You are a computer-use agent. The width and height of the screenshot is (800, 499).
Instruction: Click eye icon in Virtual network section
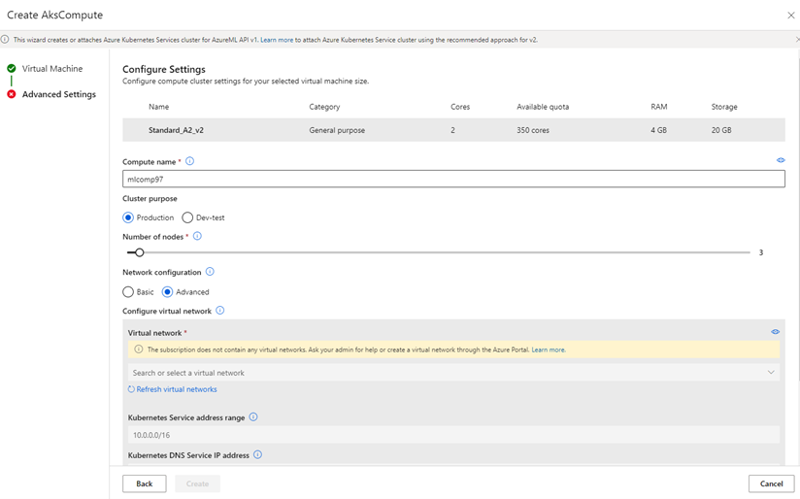tap(775, 331)
